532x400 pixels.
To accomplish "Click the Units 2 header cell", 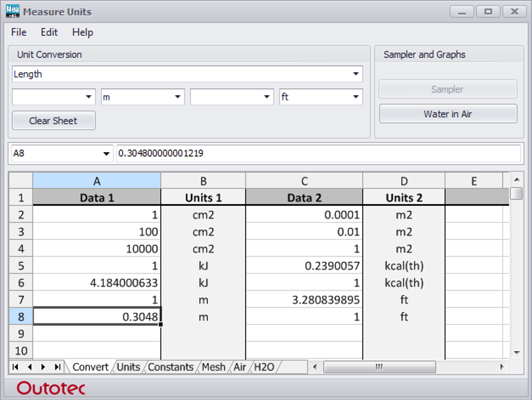I will 404,197.
